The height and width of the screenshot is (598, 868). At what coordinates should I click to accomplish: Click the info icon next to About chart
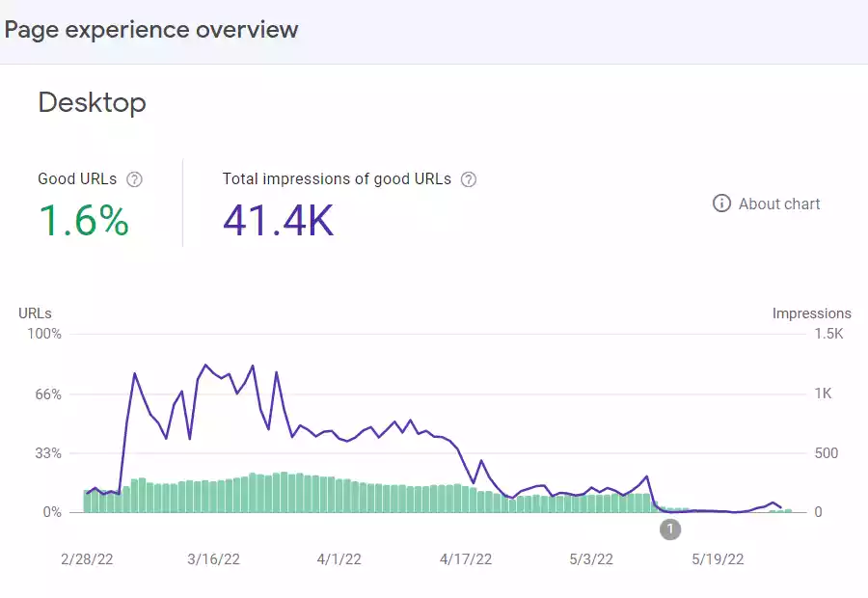coord(721,204)
